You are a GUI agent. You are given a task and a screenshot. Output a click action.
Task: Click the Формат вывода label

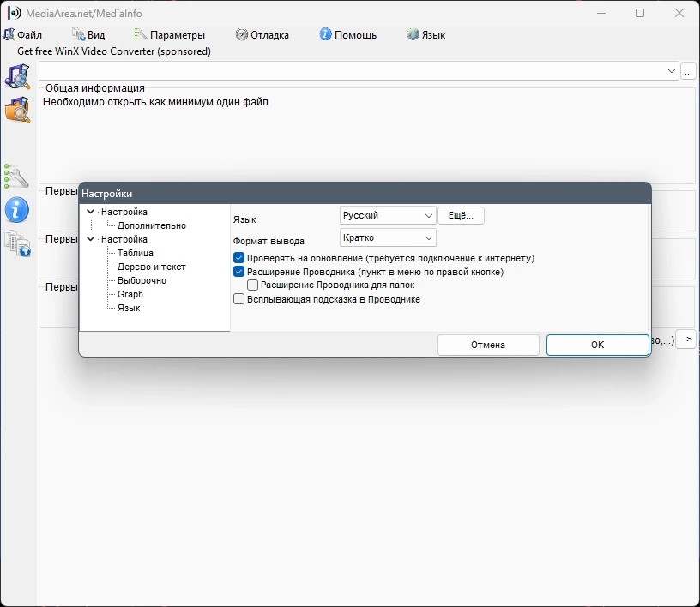[269, 241]
